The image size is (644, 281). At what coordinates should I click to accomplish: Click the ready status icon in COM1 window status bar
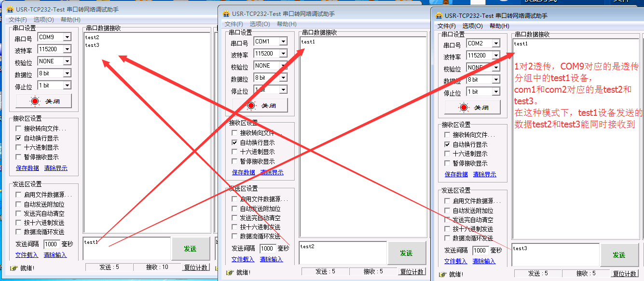point(230,272)
